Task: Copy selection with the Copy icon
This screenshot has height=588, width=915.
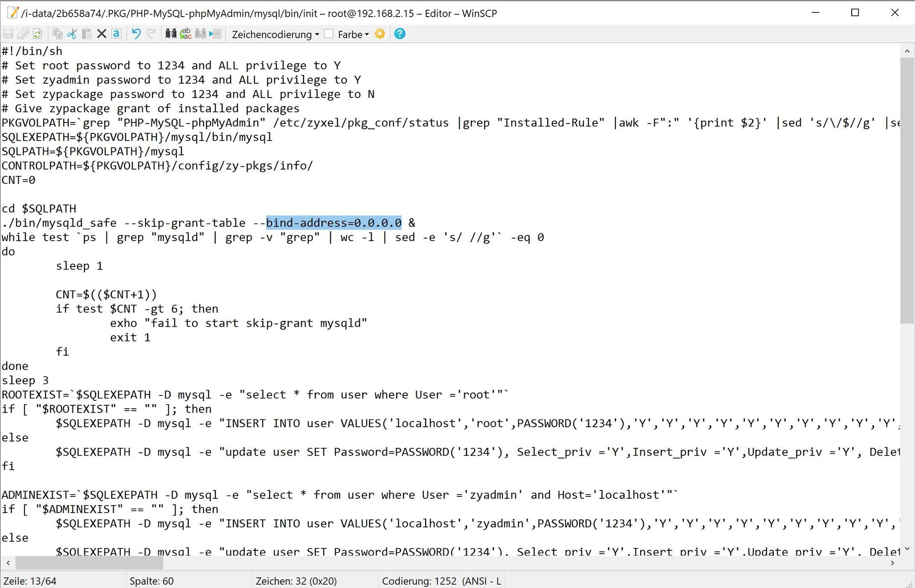Action: pyautogui.click(x=57, y=34)
